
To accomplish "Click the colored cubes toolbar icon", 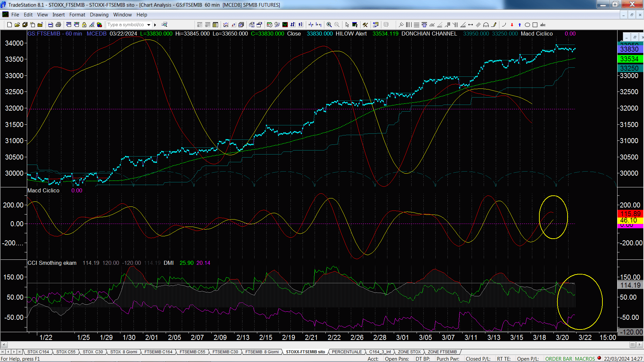I will (x=99, y=24).
